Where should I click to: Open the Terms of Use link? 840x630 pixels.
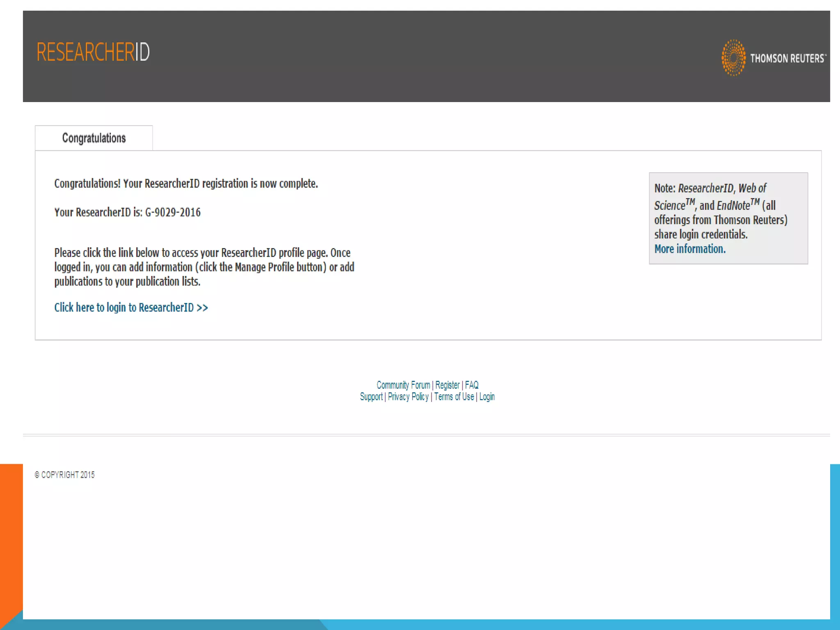454,397
